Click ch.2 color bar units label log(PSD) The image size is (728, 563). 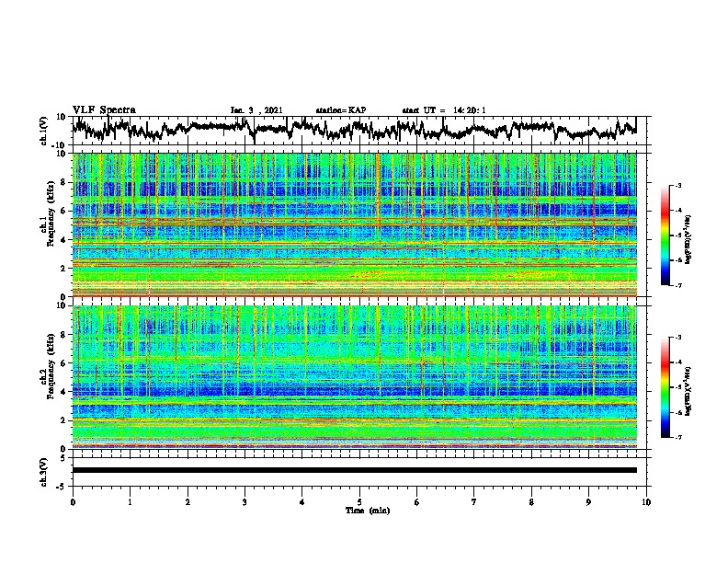(688, 391)
